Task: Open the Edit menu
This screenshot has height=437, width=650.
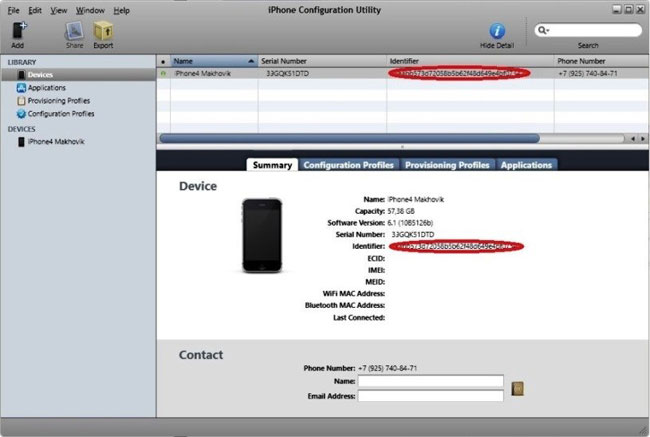Action: click(35, 10)
